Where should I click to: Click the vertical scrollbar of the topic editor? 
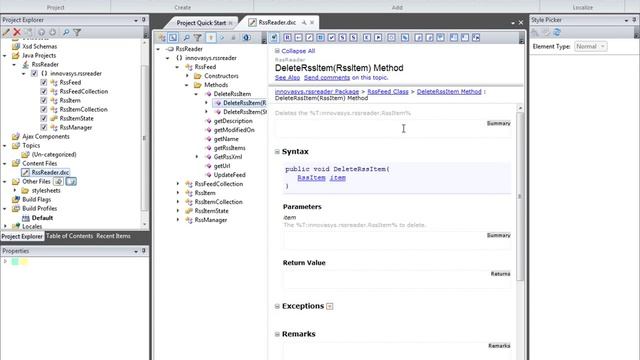coord(520,196)
